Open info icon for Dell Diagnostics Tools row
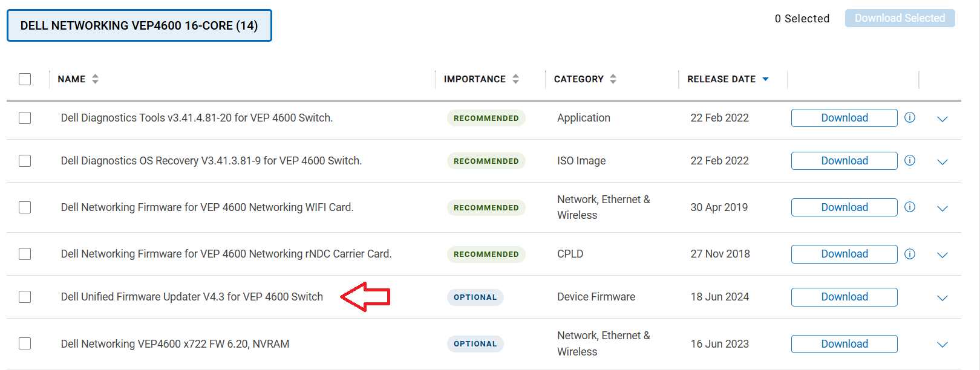Image resolution: width=980 pixels, height=370 pixels. click(x=910, y=117)
